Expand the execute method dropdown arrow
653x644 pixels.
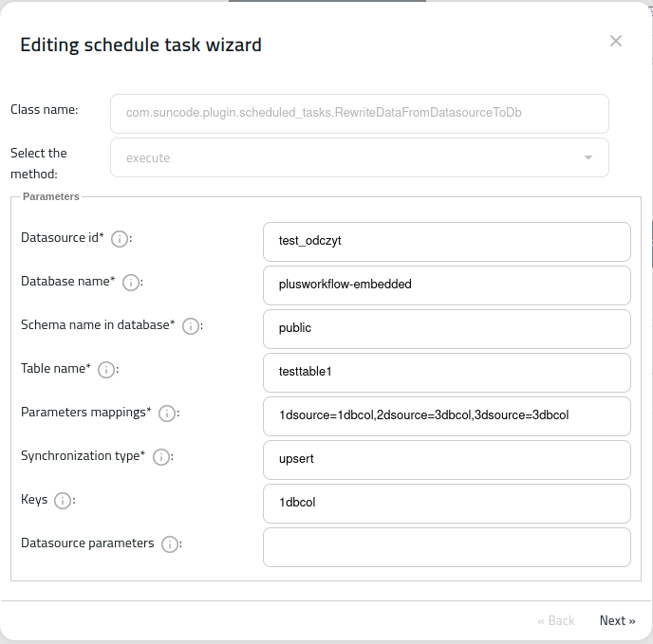tap(588, 157)
